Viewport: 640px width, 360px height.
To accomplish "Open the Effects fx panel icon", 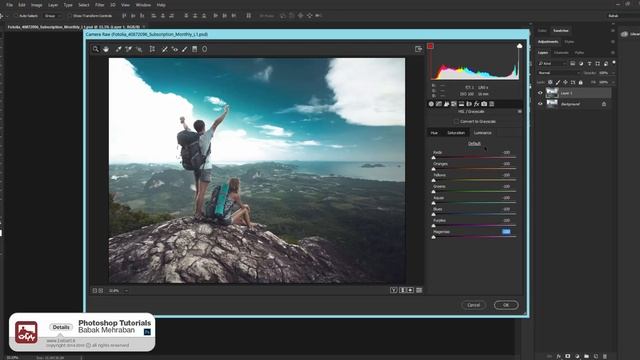I will [476, 104].
